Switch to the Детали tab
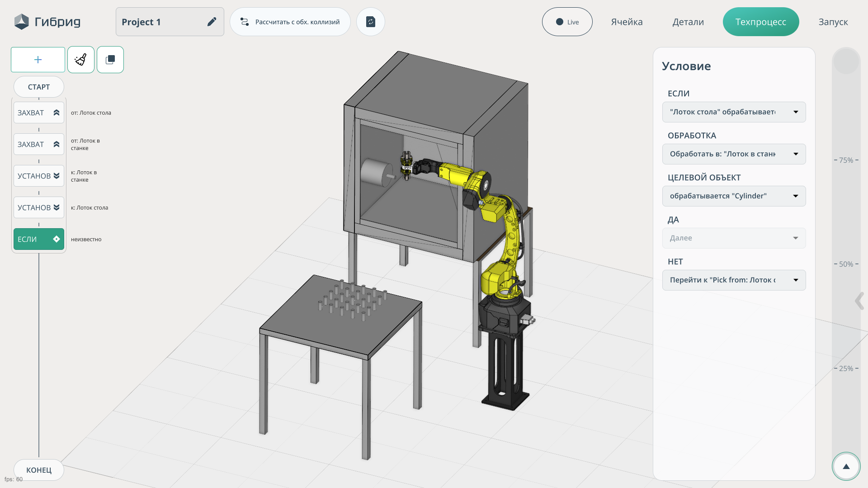This screenshot has width=868, height=488. click(x=688, y=22)
